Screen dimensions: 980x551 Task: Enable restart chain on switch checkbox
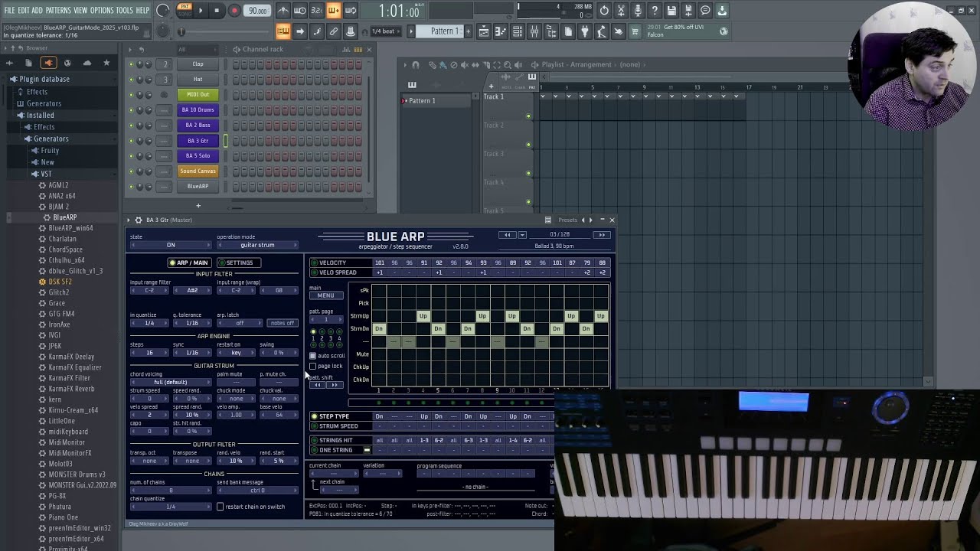220,507
